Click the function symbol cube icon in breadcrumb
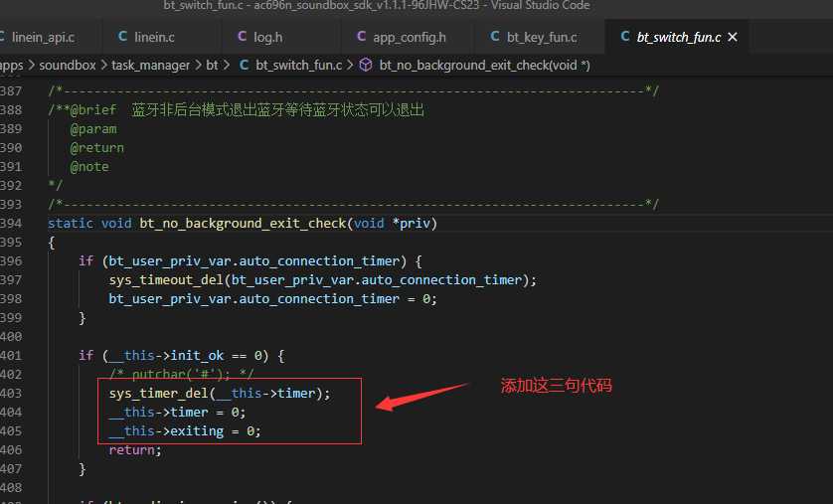Screen dimensions: 833x504 366,65
